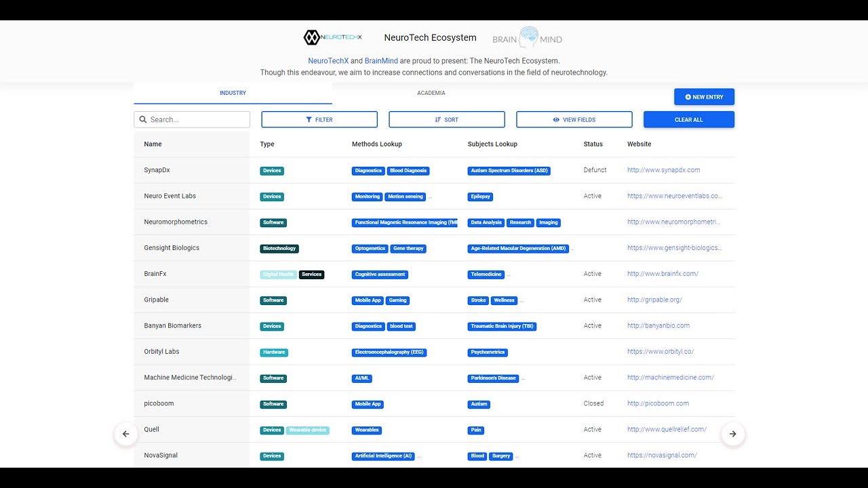Click the Type column header

tap(267, 144)
